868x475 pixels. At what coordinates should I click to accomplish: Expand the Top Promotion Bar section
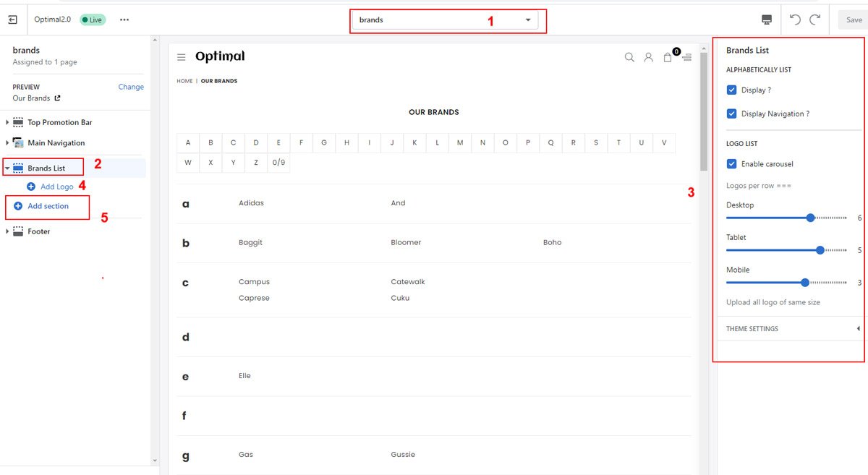[x=8, y=122]
